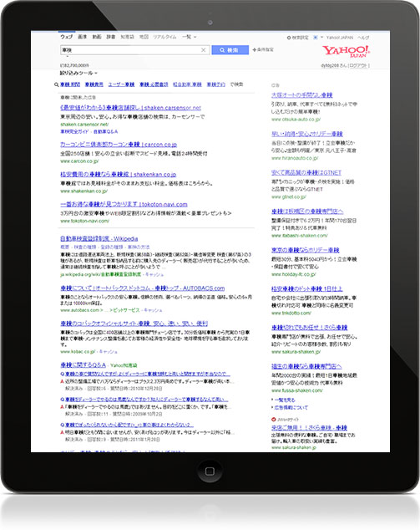Click the Yahoo! Japan logo
This screenshot has width=420, height=530.
pyautogui.click(x=346, y=51)
